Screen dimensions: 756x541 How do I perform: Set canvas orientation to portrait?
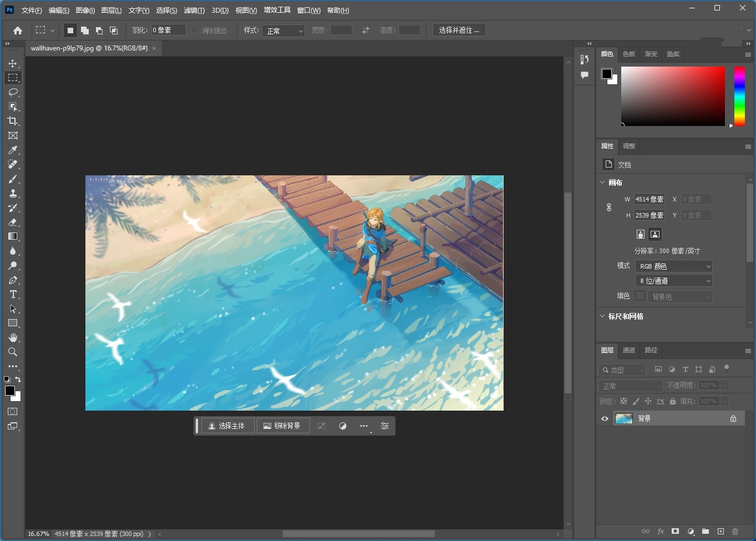coord(641,234)
